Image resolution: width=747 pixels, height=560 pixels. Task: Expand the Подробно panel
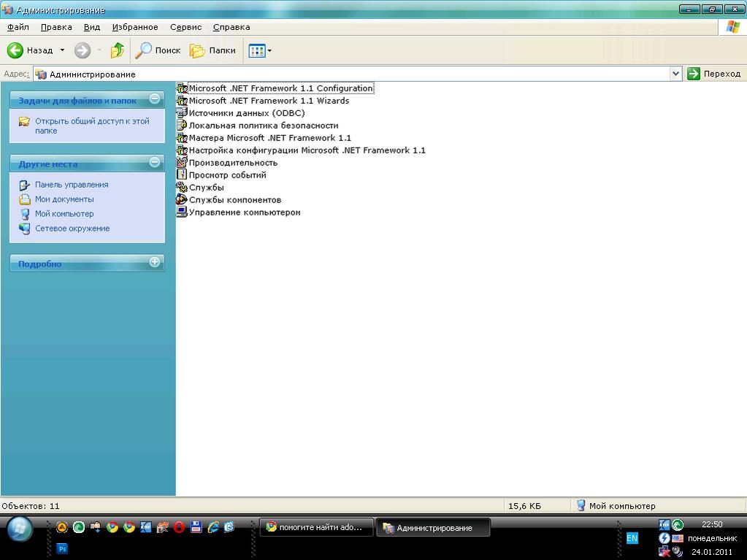[154, 262]
